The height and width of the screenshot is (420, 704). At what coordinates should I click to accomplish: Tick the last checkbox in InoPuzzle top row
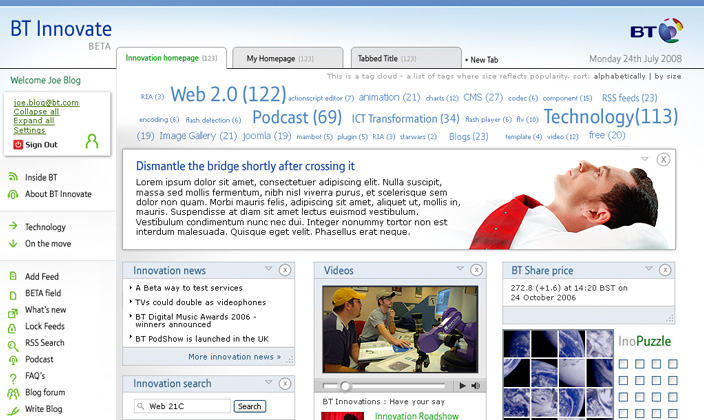pos(673,364)
